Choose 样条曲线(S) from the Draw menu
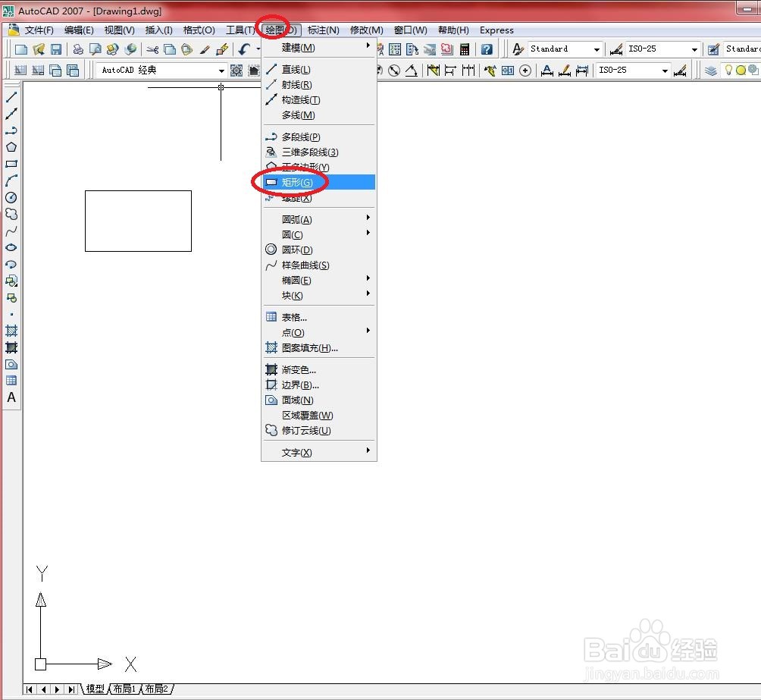 click(319, 265)
